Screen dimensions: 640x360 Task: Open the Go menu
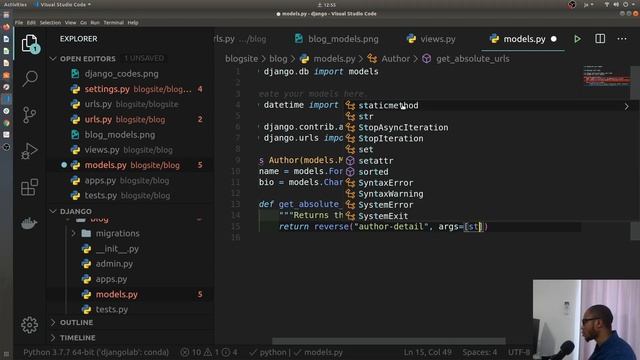pyautogui.click(x=83, y=22)
